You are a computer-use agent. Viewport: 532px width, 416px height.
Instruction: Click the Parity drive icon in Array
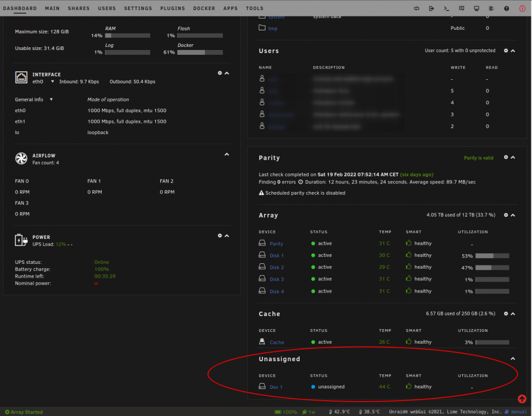pyautogui.click(x=262, y=243)
